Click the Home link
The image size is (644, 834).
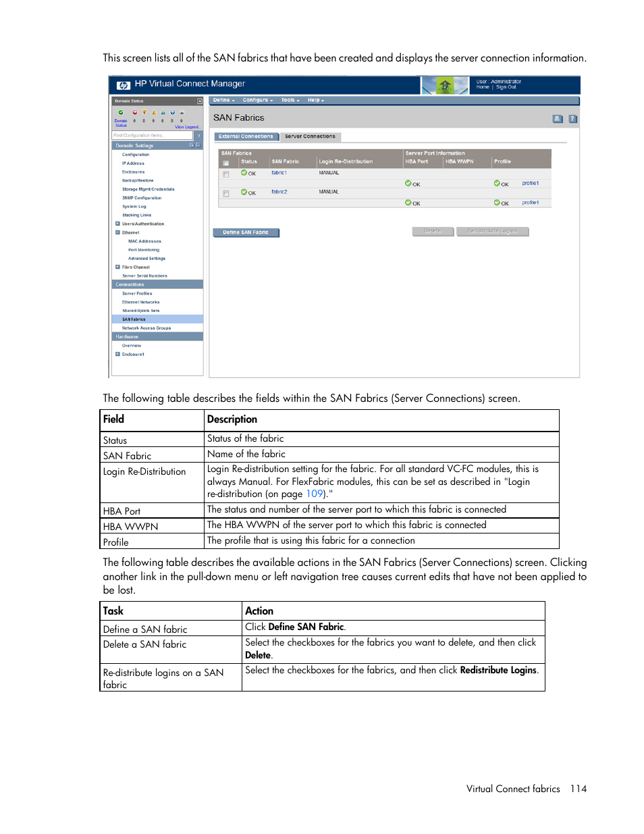coord(483,87)
